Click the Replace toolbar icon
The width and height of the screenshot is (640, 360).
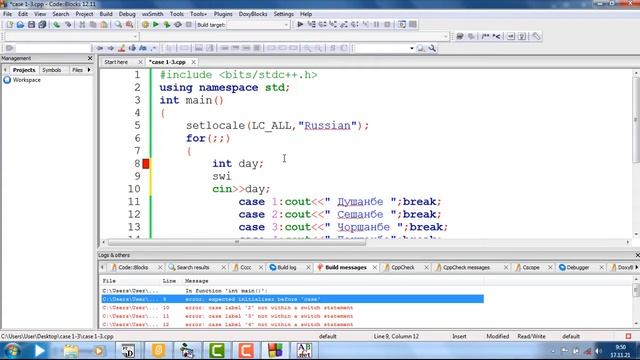129,25
